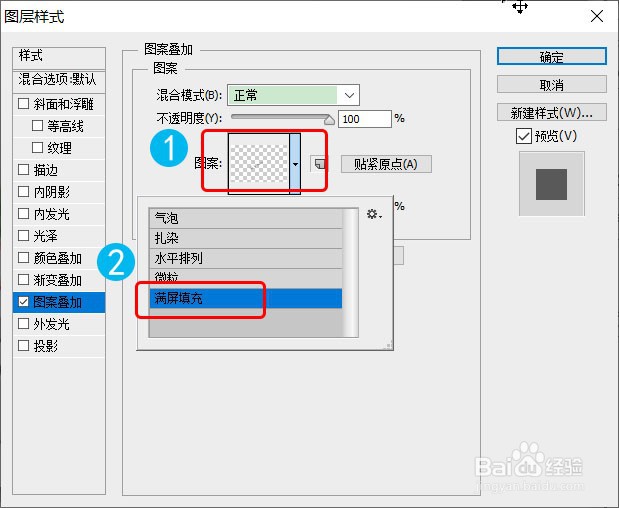This screenshot has width=619, height=508.
Task: Enable the 纹理 checkbox
Action: coord(38,148)
